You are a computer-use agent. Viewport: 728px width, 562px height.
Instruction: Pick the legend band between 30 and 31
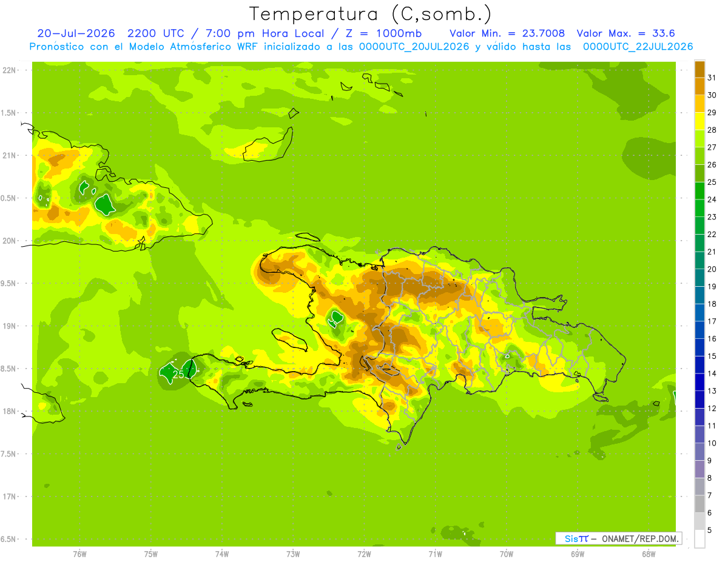(699, 86)
